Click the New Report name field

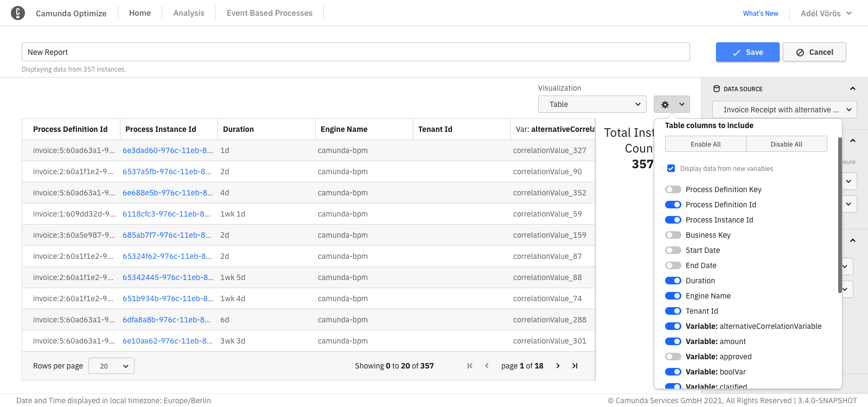pyautogui.click(x=355, y=52)
